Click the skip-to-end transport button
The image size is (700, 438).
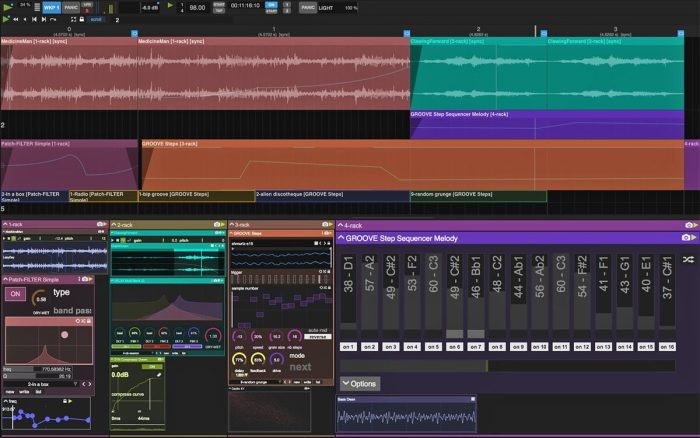44,20
